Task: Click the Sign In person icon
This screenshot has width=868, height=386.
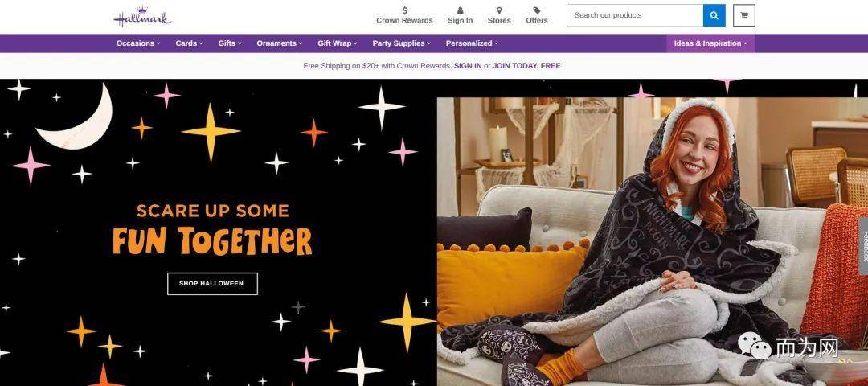Action: coord(460,10)
